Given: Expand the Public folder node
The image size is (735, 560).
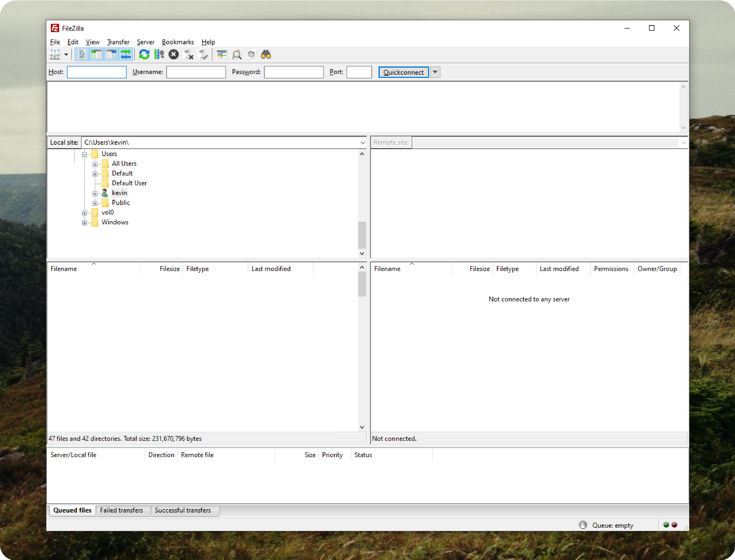Looking at the screenshot, I should point(95,203).
